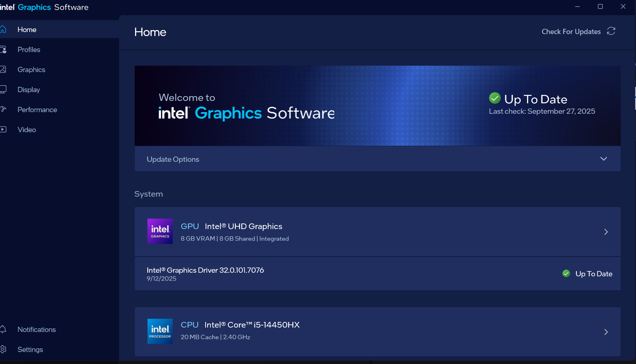The image size is (636, 364).
Task: Maximize the Intel Graphics Software window
Action: point(600,6)
